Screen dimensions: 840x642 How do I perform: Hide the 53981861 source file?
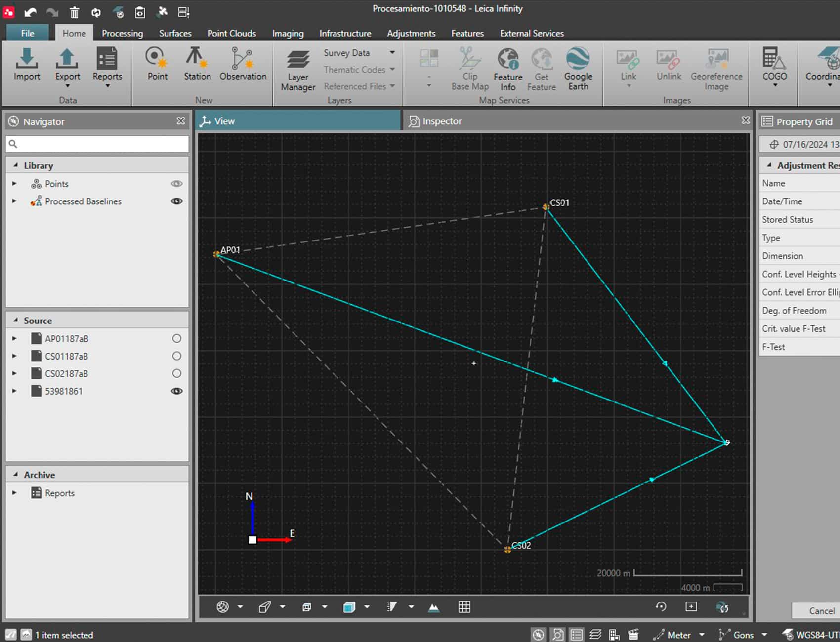pyautogui.click(x=176, y=391)
